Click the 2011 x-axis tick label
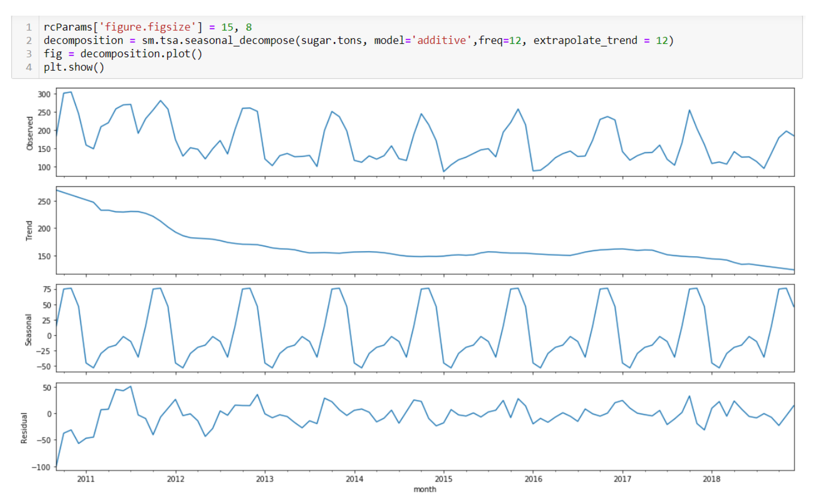 86,479
